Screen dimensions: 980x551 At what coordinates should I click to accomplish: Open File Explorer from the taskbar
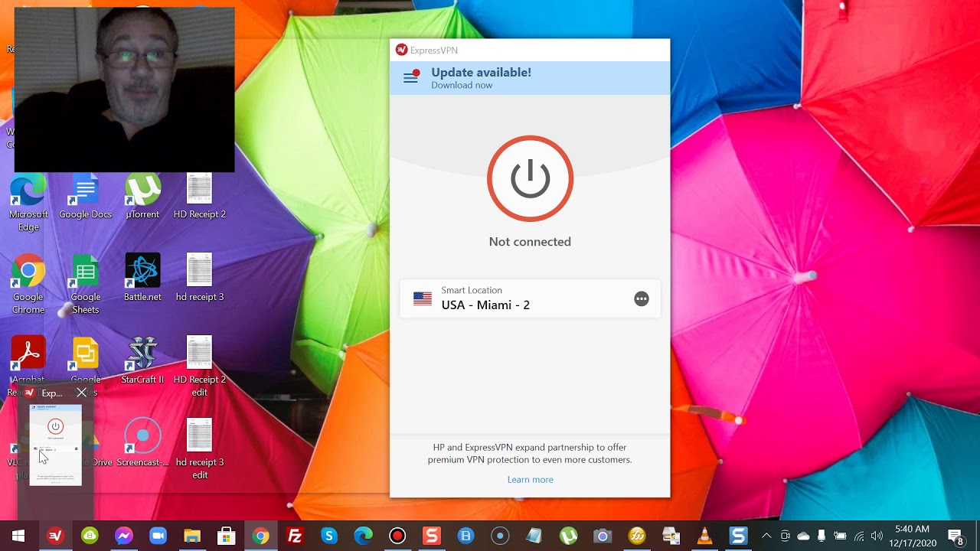(x=192, y=536)
